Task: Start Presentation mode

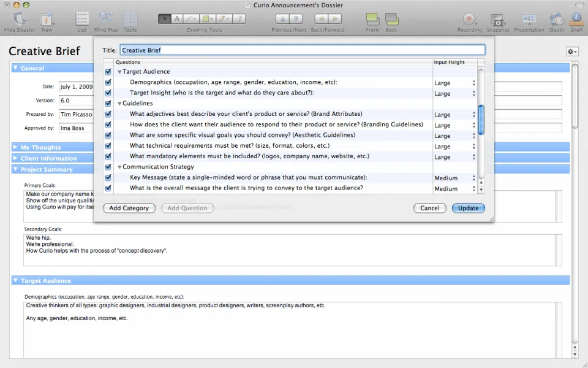Action: (x=529, y=20)
